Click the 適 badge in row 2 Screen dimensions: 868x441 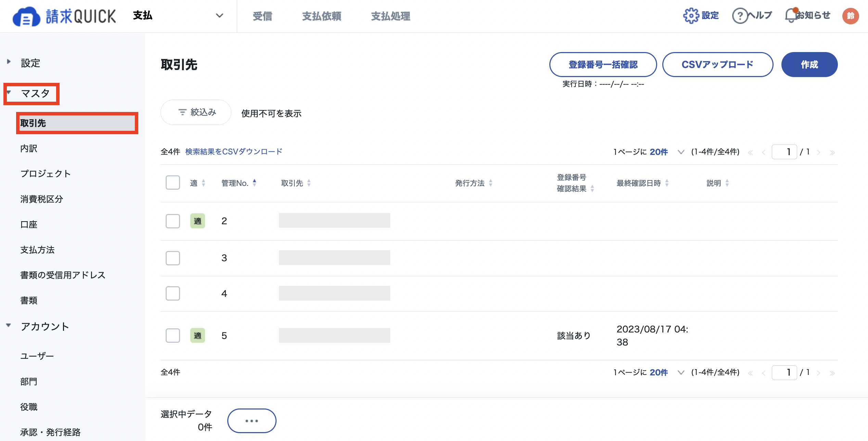[197, 221]
